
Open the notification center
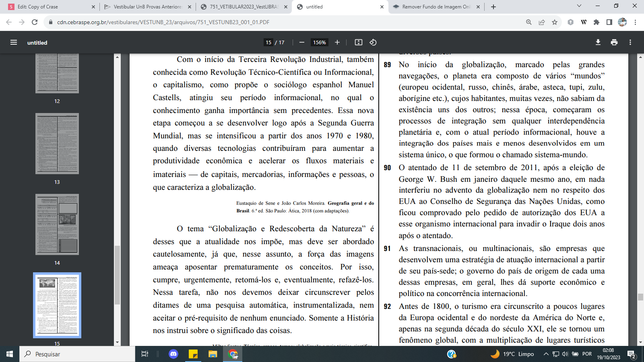coord(632,354)
